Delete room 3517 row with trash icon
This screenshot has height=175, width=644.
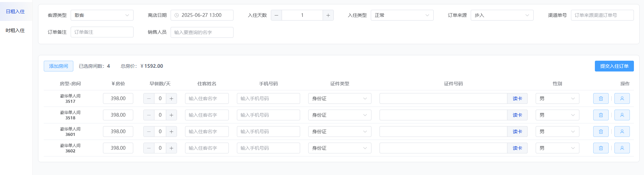pos(601,98)
